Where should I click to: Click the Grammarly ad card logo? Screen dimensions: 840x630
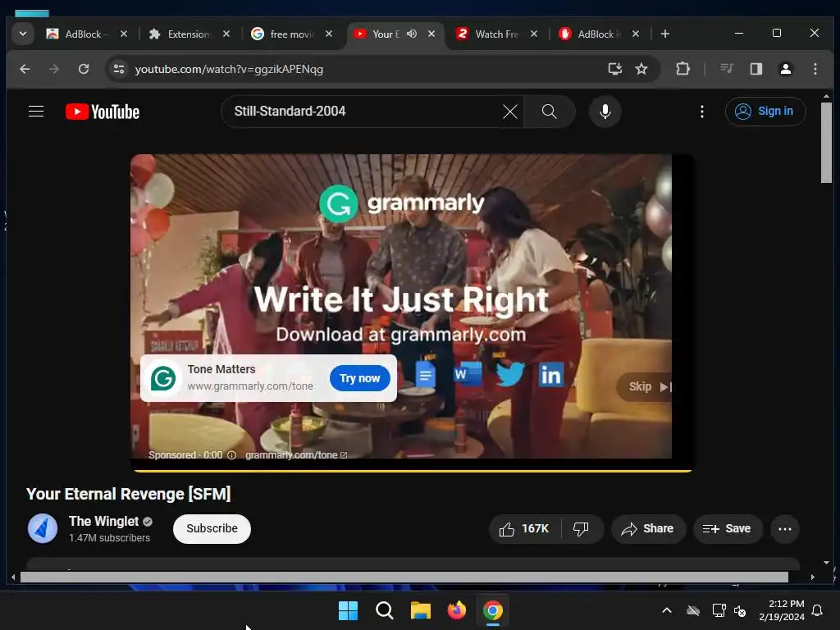(x=163, y=378)
